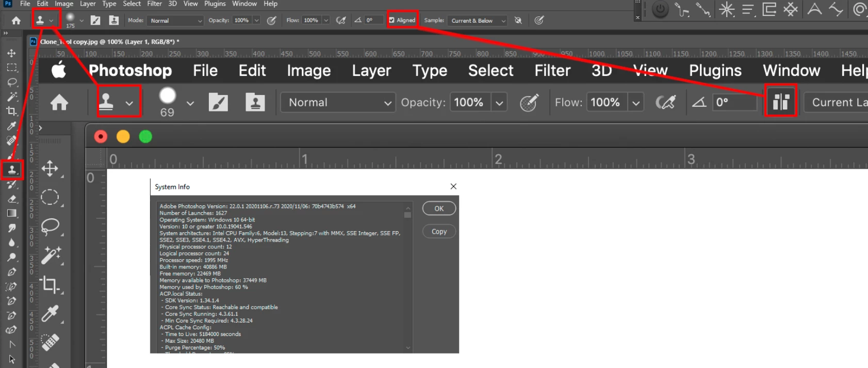Select the Eraser tool in narrow toolbar
868x368 pixels.
[x=12, y=199]
